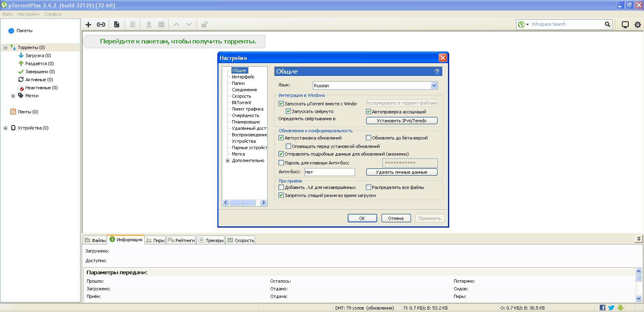The height and width of the screenshot is (312, 644).
Task: Click the Завершено checkmark icon
Action: [21, 72]
